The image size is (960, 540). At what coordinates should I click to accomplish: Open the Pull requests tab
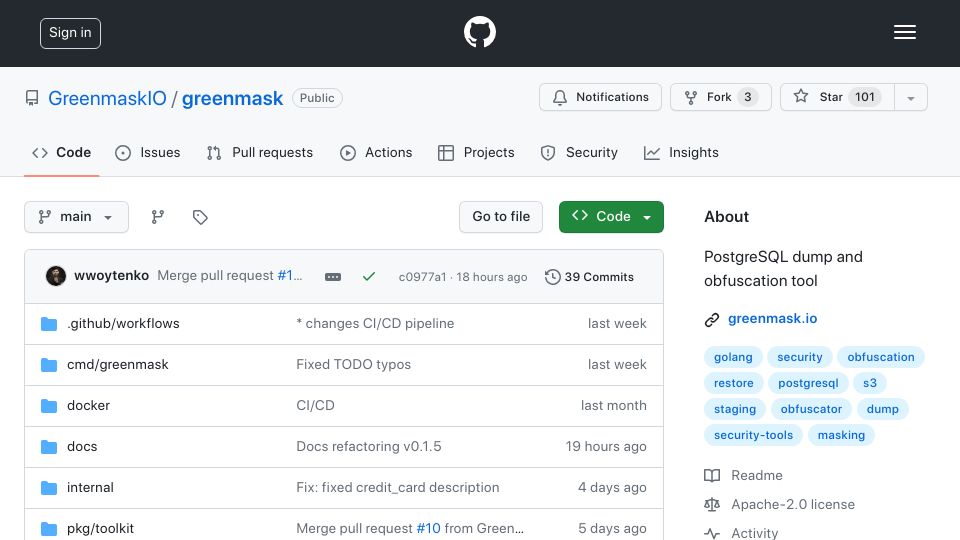[260, 152]
